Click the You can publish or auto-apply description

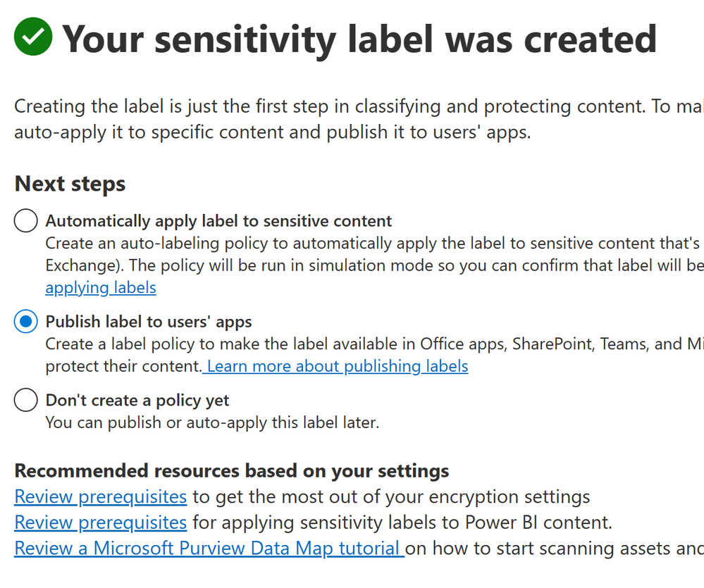tap(212, 423)
